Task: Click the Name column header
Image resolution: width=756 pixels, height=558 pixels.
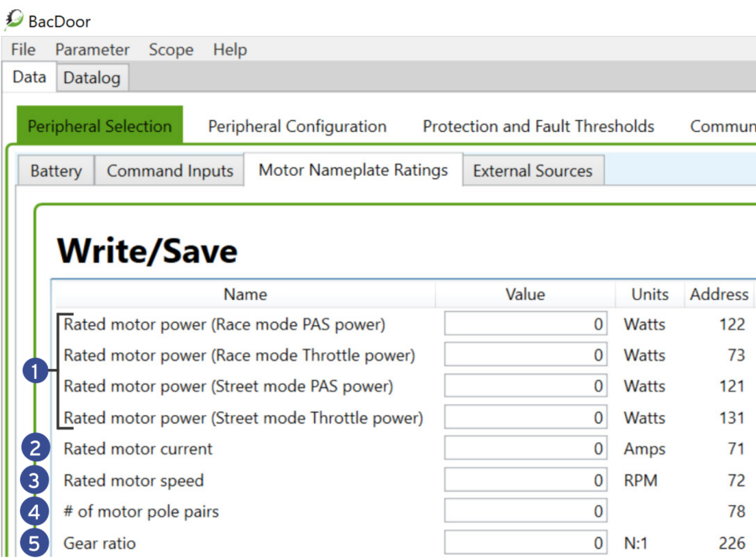Action: point(245,294)
